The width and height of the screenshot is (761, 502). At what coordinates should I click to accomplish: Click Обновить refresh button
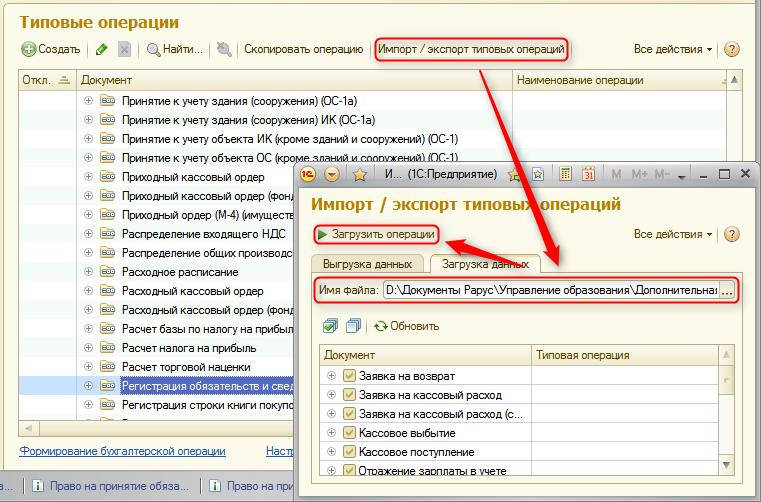[x=406, y=326]
